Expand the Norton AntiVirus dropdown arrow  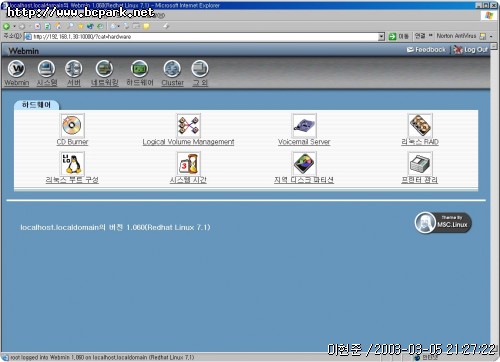pyautogui.click(x=491, y=36)
